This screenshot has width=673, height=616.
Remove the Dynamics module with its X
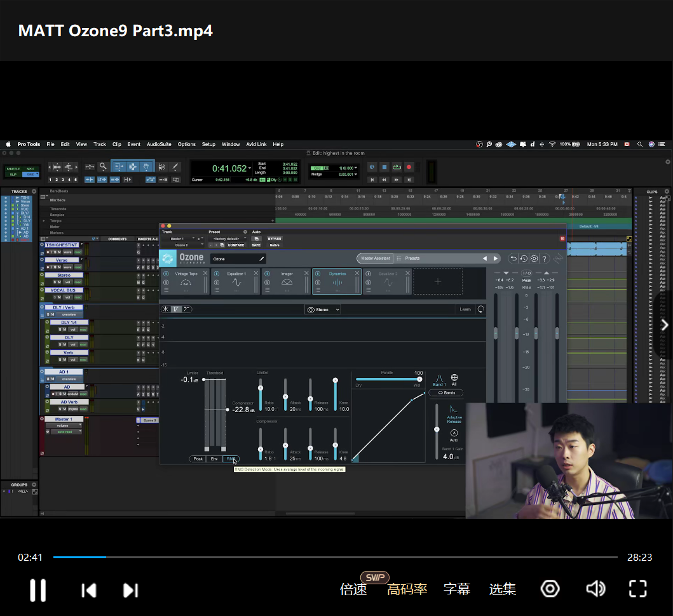pos(357,273)
